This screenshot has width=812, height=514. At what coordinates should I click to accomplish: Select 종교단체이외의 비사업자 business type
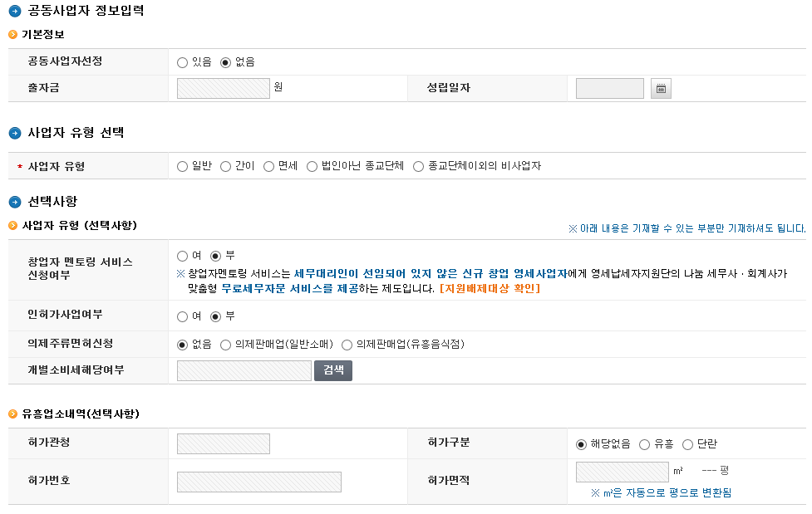(x=418, y=167)
